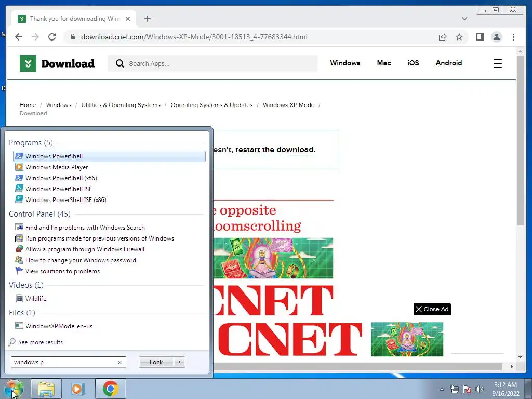Viewport: 532px width, 399px height.
Task: Click the address bar URL
Action: pos(194,37)
